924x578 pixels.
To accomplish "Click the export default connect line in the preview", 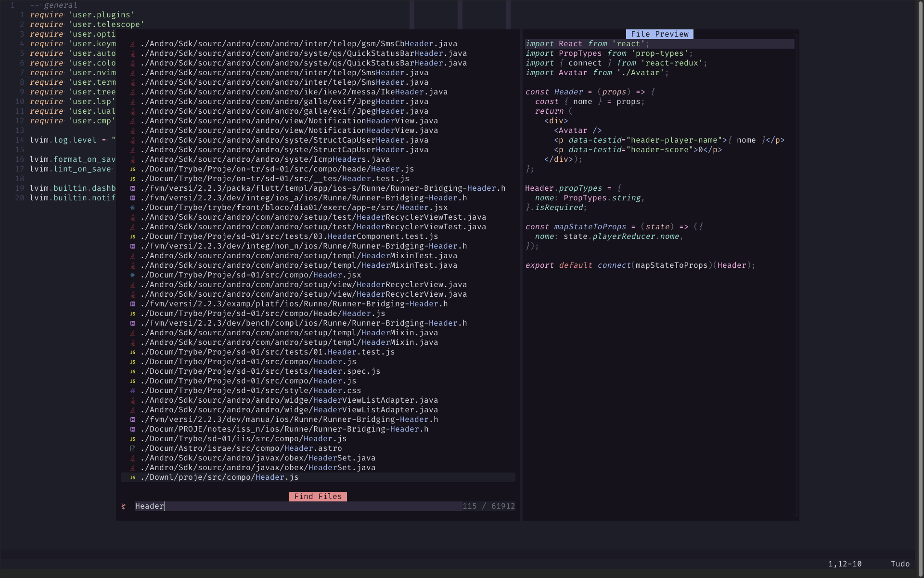I will [x=640, y=265].
